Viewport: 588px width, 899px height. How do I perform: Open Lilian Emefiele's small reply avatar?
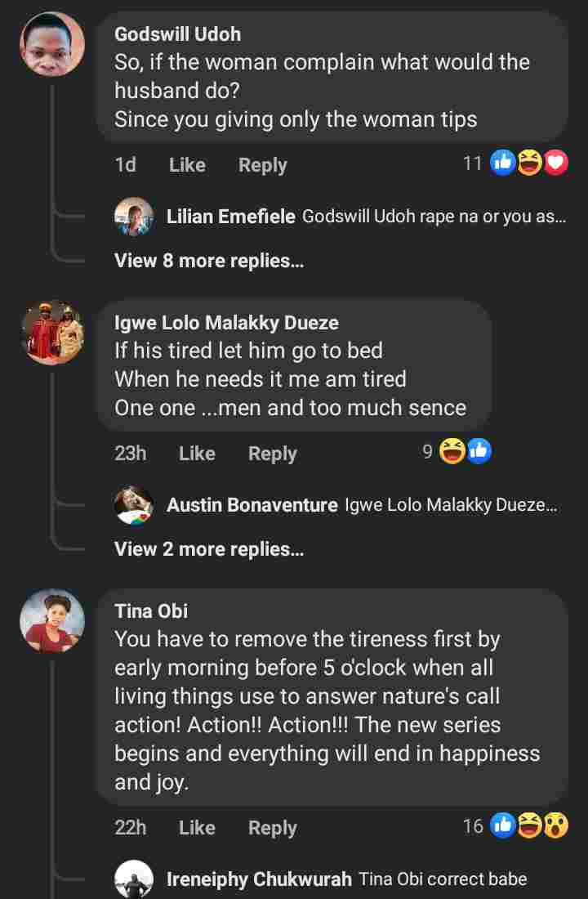click(x=134, y=217)
